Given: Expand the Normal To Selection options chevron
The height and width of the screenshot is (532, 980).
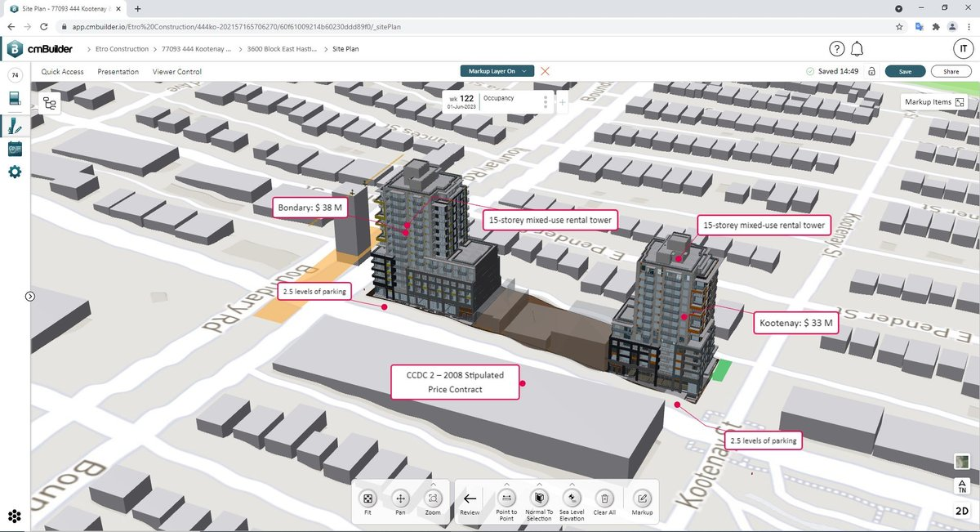Looking at the screenshot, I should tap(539, 485).
